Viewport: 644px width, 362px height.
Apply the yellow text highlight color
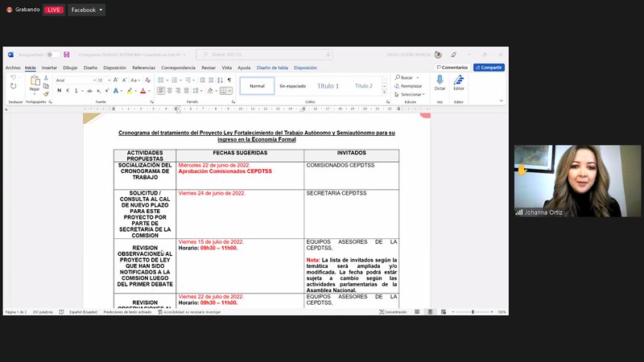coord(130,91)
